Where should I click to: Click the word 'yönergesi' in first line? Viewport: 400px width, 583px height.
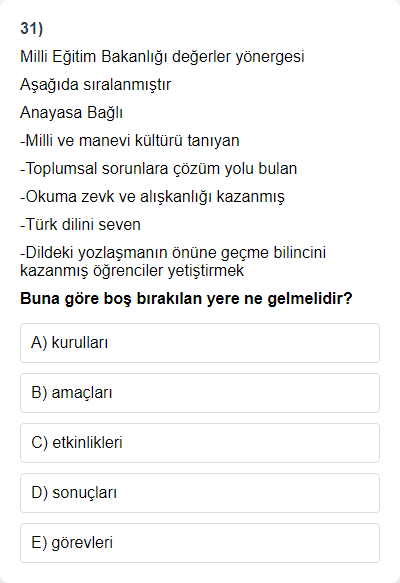270,57
